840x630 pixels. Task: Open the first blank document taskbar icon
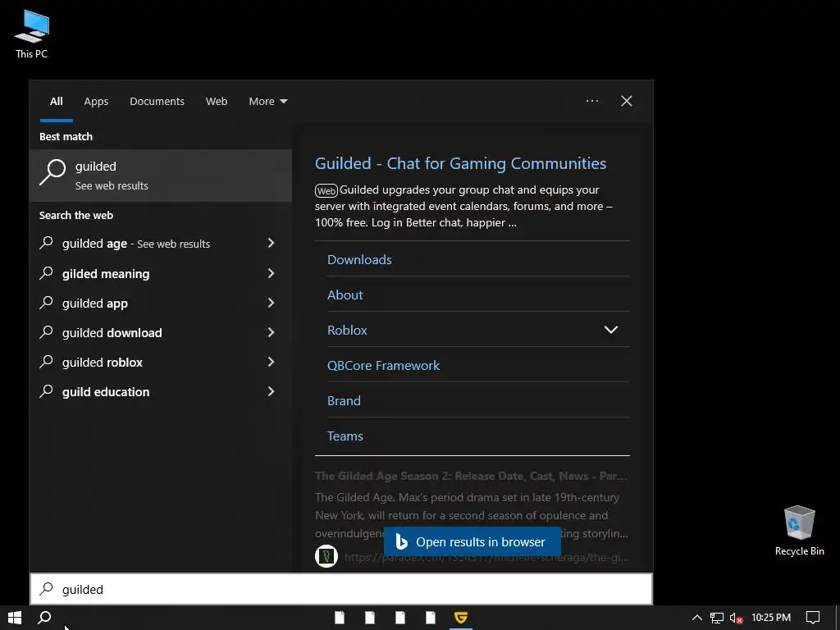click(340, 618)
